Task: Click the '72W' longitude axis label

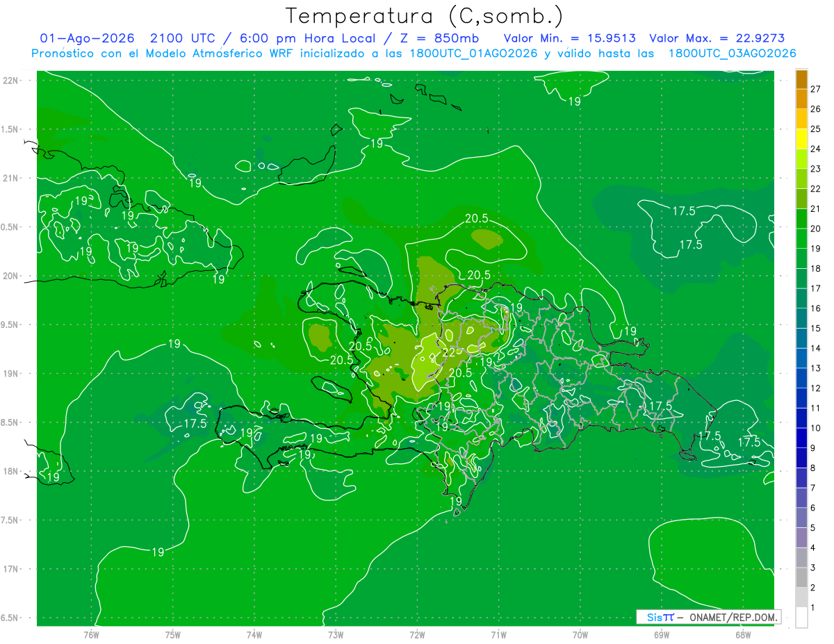Action: (x=417, y=634)
